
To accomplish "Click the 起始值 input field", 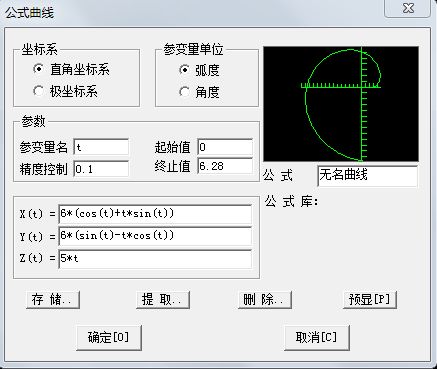I will 225,147.
